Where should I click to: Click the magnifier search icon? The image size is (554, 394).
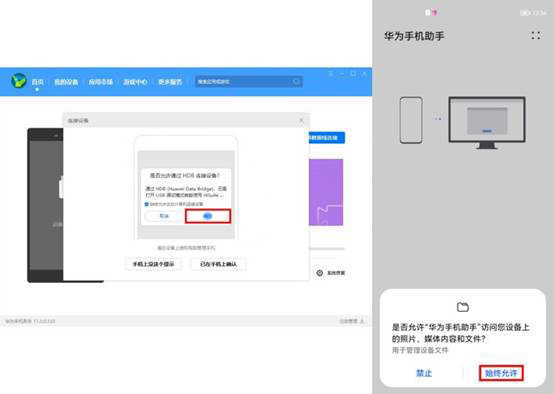click(x=296, y=82)
